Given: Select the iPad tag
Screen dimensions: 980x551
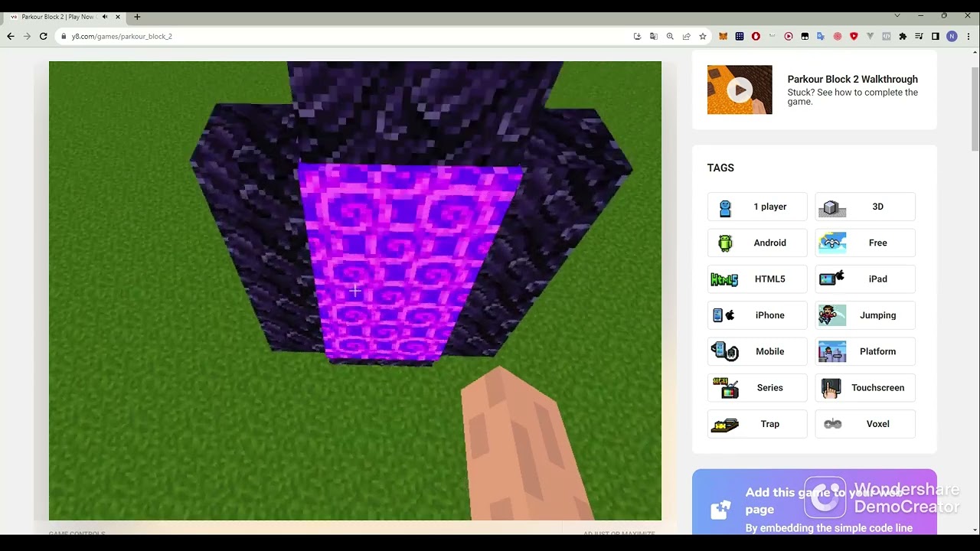Looking at the screenshot, I should 865,279.
